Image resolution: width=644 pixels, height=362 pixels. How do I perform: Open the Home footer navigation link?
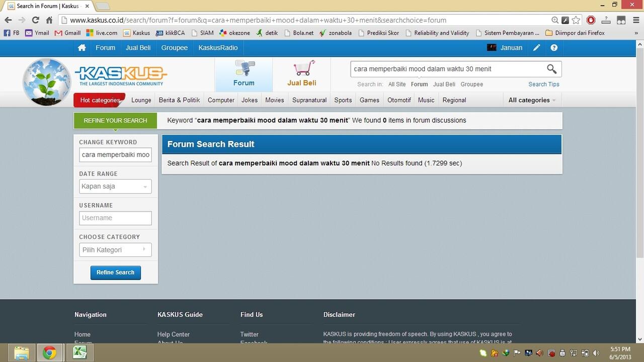[83, 334]
